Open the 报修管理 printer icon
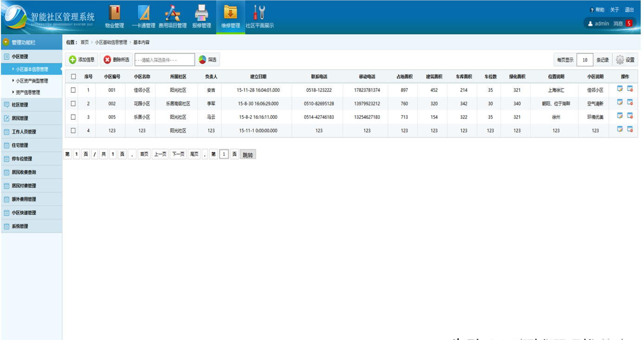Screen dimensions: 644x340 (201, 13)
